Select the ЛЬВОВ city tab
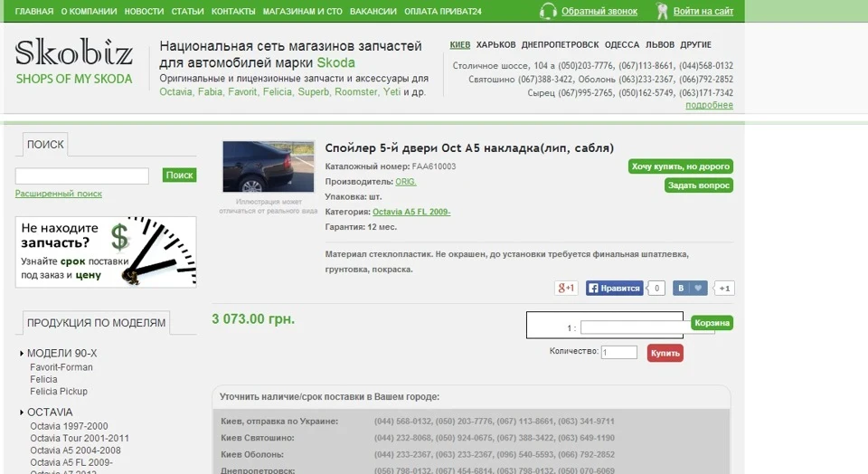868x474 pixels. tap(660, 45)
